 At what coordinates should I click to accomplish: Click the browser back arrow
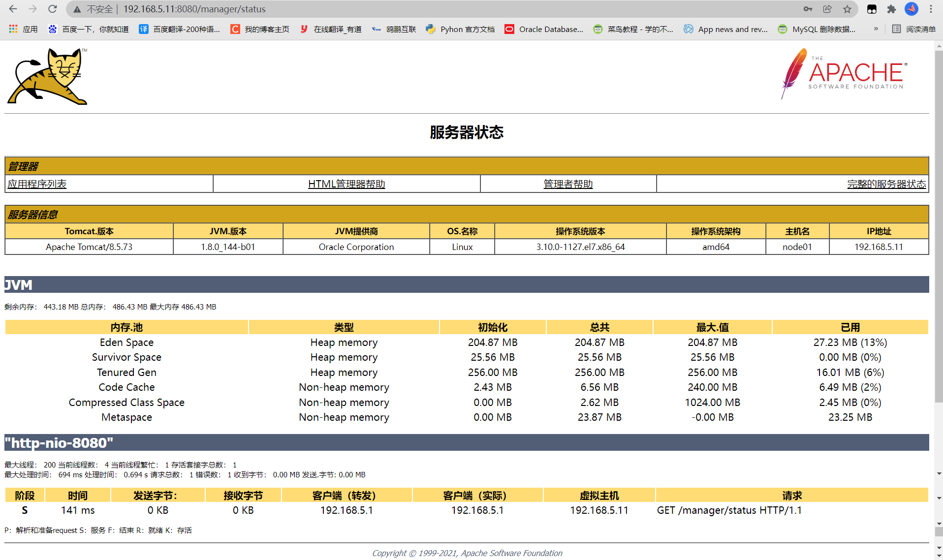click(x=13, y=9)
